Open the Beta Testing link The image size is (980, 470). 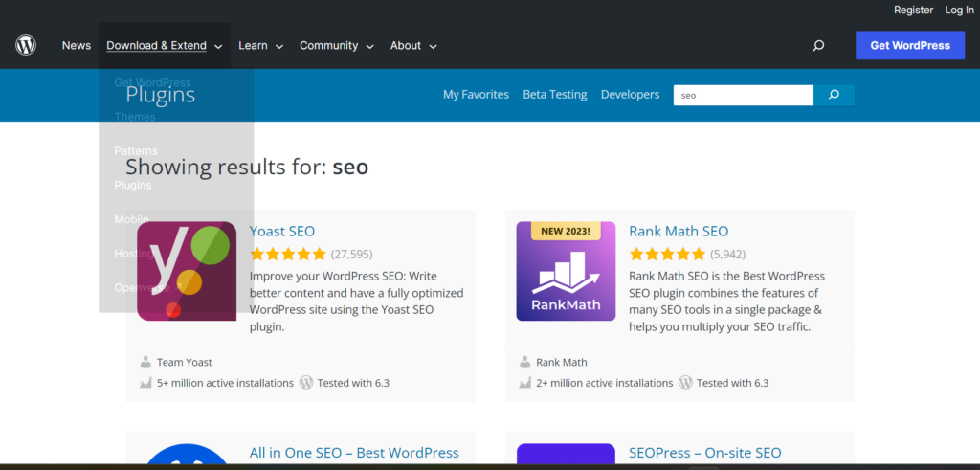pyautogui.click(x=555, y=95)
